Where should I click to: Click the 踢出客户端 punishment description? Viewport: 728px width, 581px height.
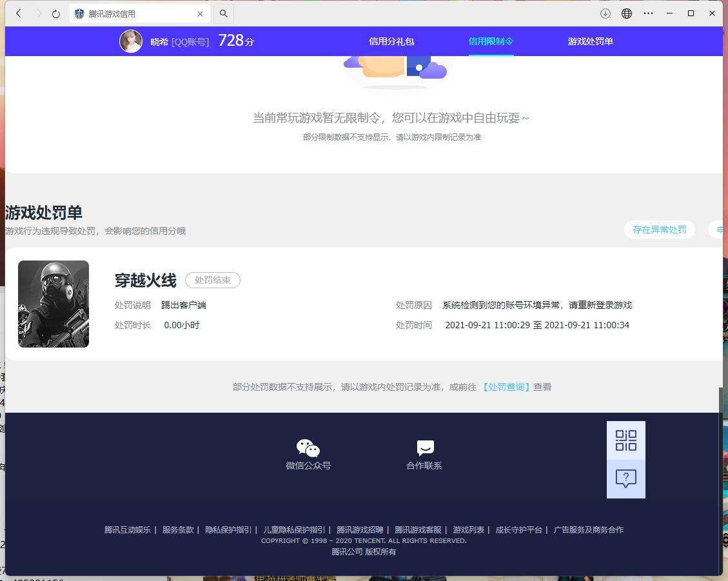click(x=184, y=305)
